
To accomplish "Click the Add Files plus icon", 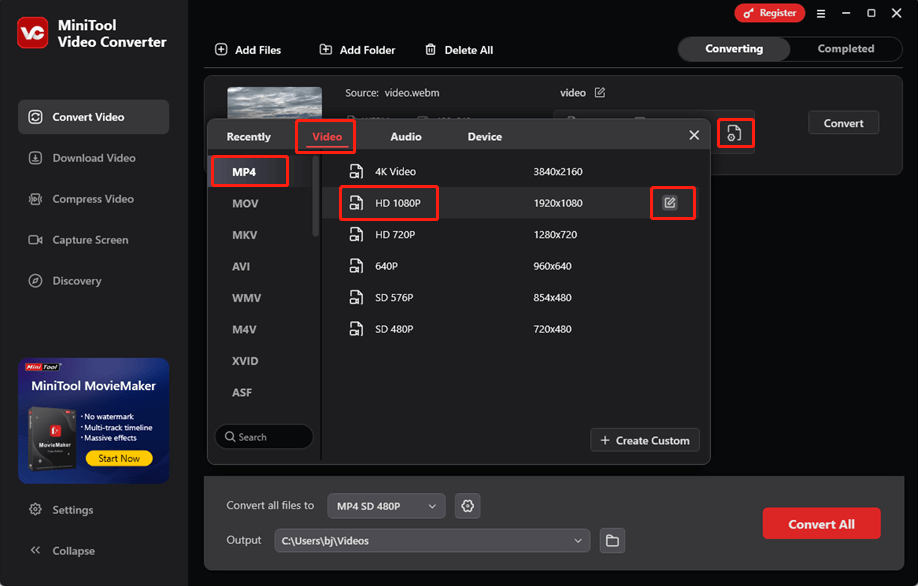I will click(x=221, y=50).
